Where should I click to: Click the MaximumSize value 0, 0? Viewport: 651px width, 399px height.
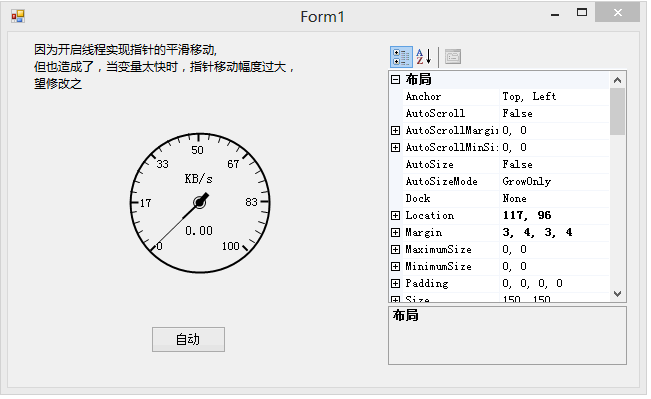(x=514, y=250)
